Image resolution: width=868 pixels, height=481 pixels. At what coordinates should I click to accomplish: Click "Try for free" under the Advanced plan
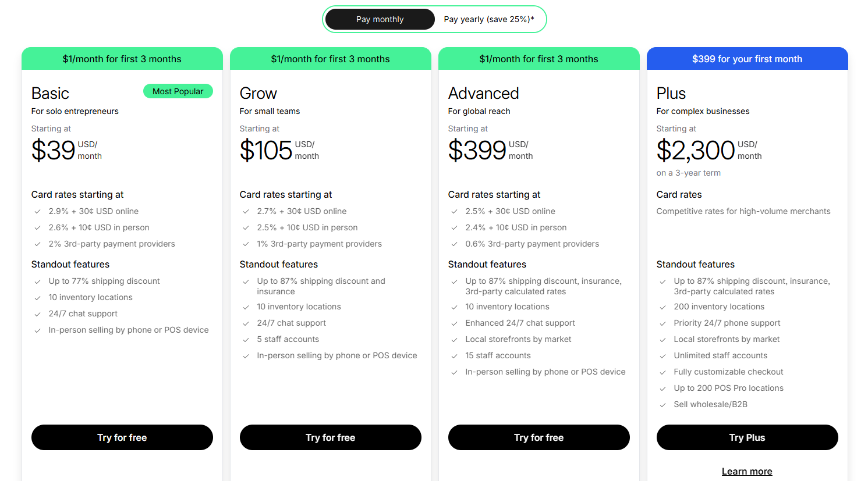pos(538,437)
